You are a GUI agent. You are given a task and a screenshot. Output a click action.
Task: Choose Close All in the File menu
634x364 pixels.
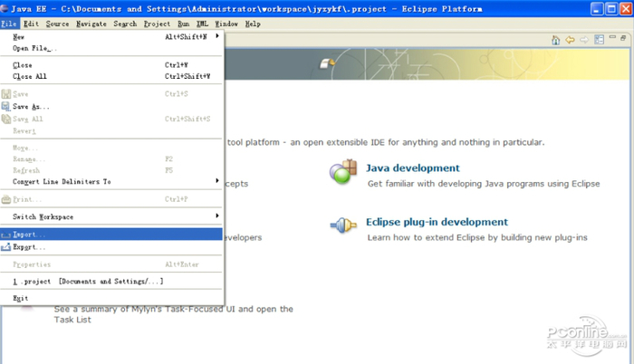[29, 77]
